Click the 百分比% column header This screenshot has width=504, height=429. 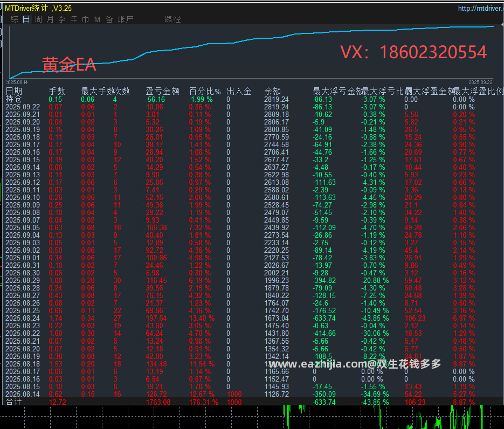pyautogui.click(x=205, y=91)
